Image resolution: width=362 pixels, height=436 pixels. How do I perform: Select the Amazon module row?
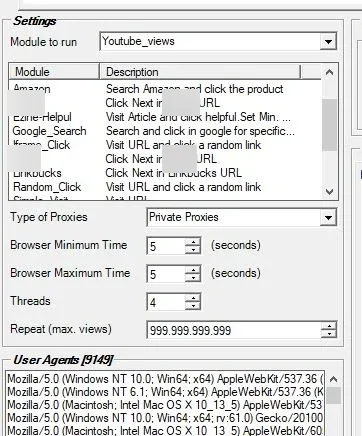[165, 89]
